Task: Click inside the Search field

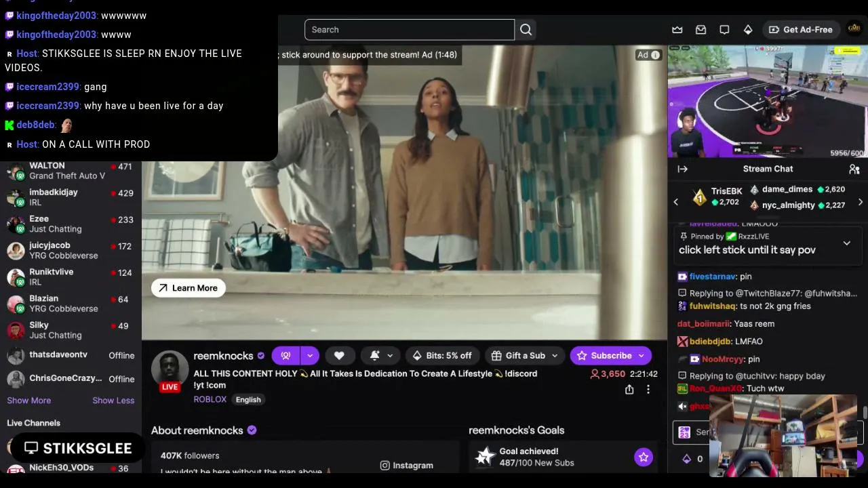Action: (410, 30)
